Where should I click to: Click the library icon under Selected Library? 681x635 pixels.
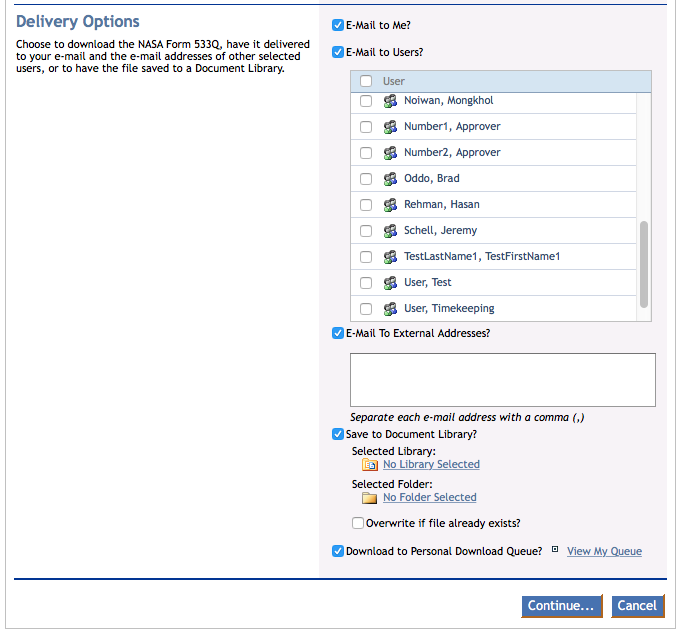pos(370,465)
